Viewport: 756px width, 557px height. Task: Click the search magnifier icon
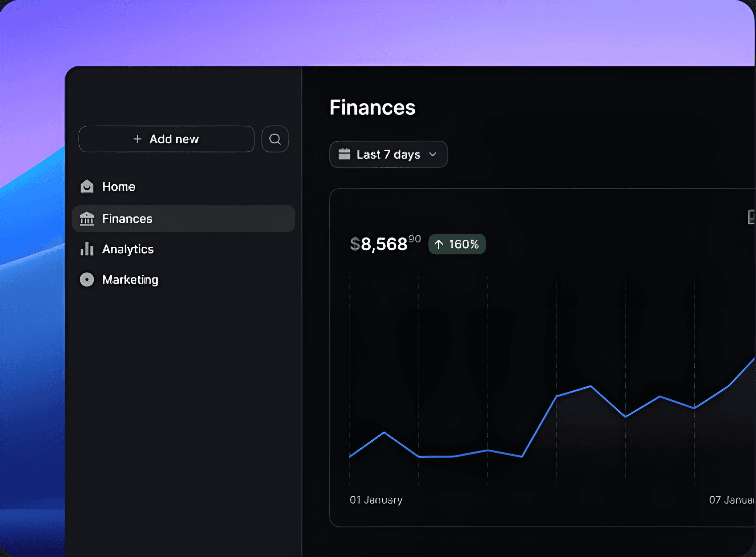tap(275, 139)
